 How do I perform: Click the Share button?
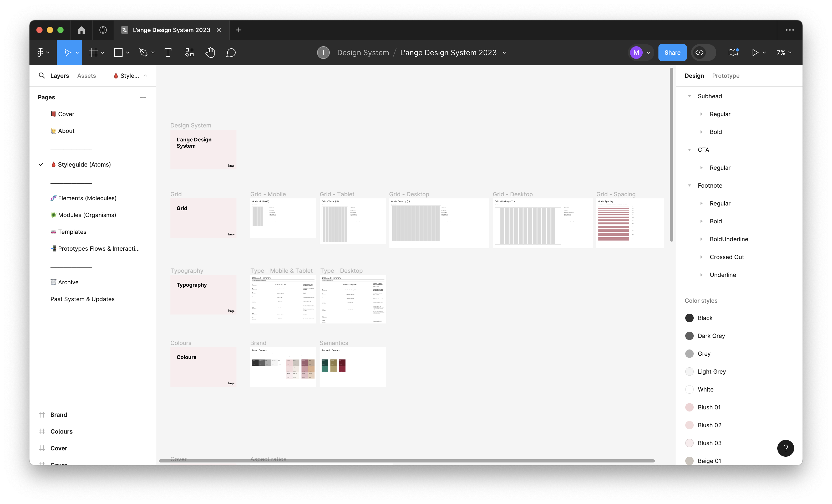click(x=672, y=53)
